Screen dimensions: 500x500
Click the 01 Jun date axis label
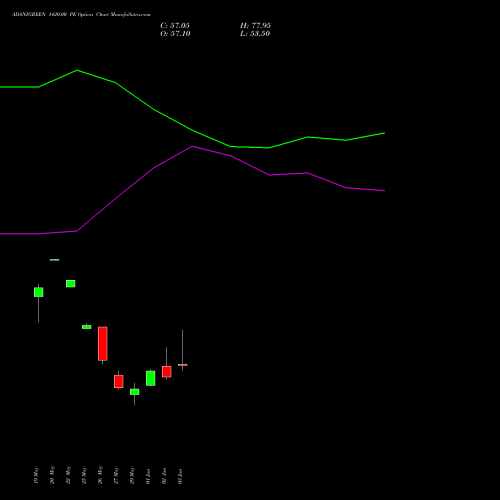tap(148, 476)
